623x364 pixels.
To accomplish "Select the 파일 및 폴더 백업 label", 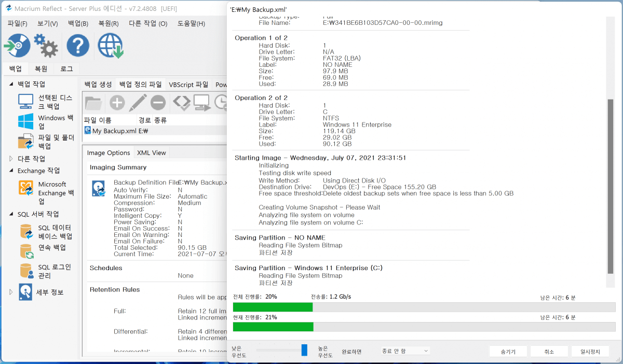I will 57,142.
